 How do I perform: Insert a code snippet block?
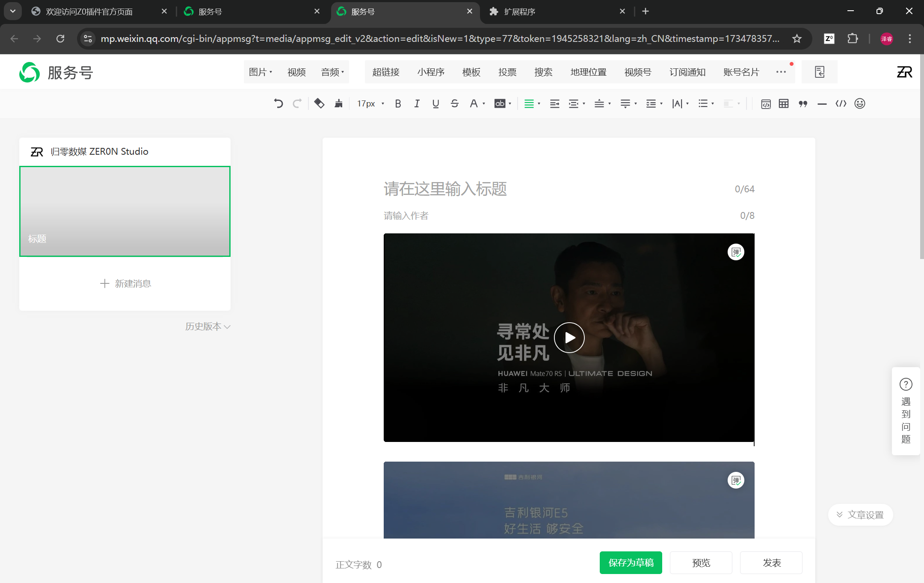(x=766, y=103)
